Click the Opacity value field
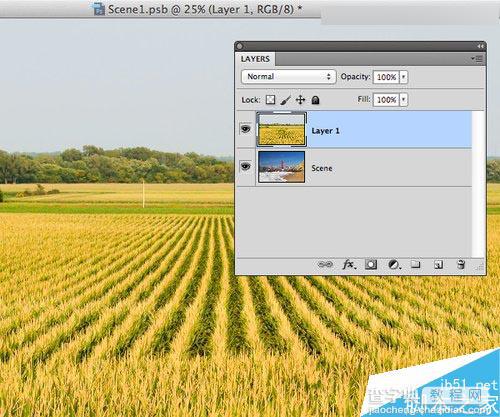The image size is (500, 417). point(386,77)
